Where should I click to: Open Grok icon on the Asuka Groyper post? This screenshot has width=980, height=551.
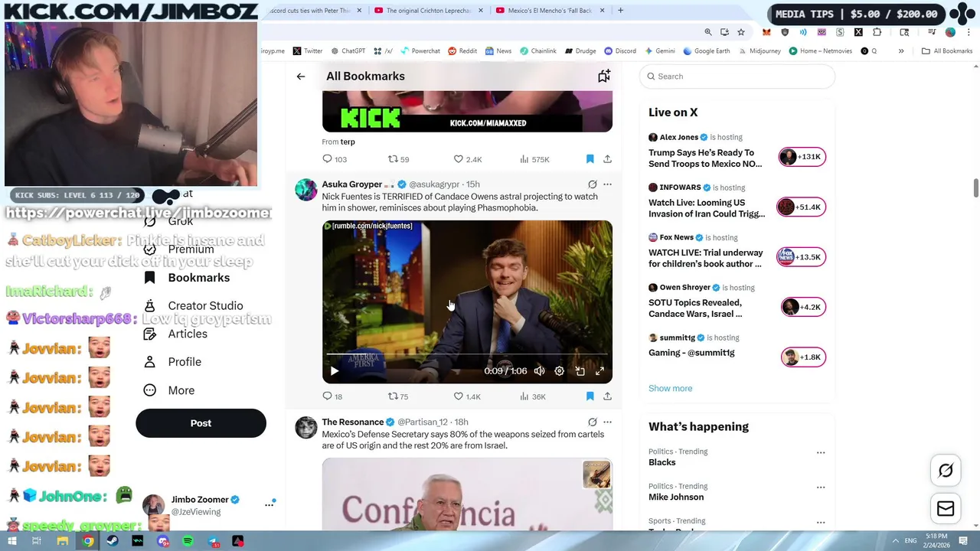coord(592,184)
